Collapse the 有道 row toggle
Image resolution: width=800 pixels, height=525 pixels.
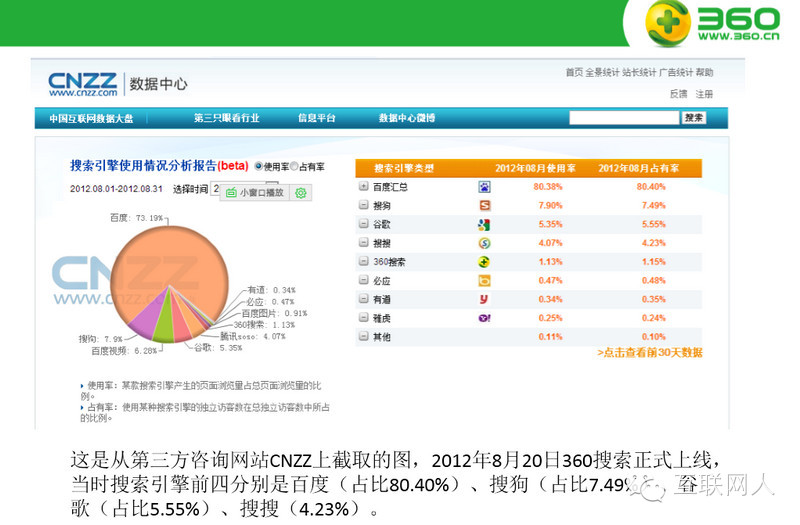coord(363,298)
